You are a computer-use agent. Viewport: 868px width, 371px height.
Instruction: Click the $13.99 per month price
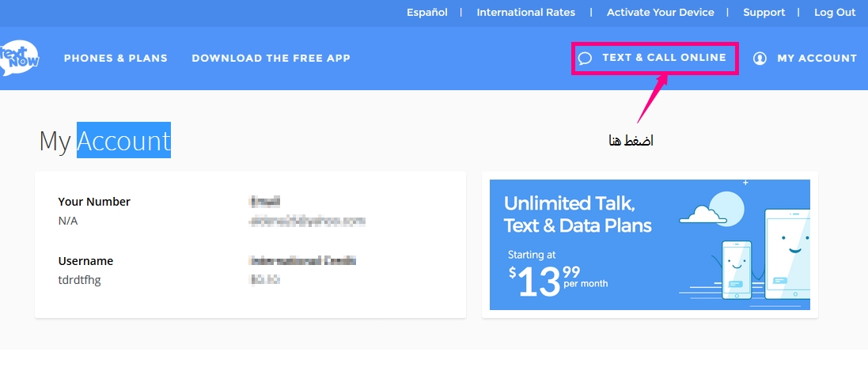[558, 281]
